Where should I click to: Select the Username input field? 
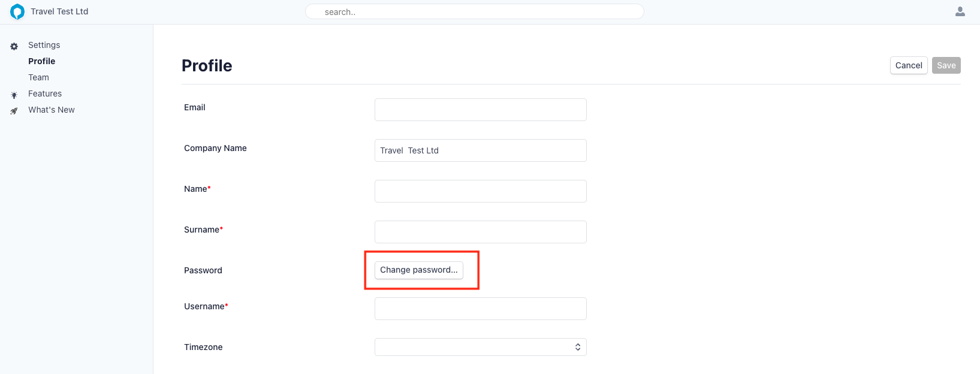480,309
